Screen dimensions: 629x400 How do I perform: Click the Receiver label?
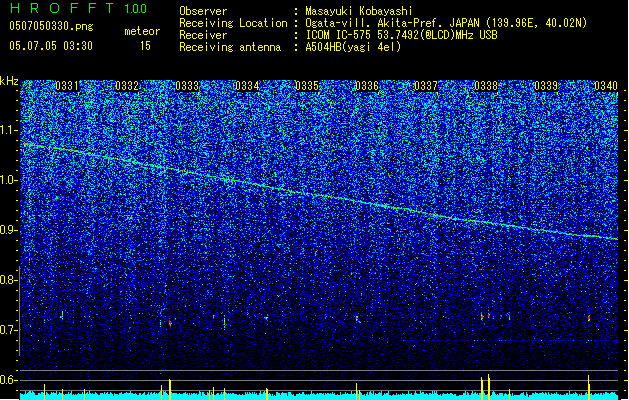coord(203,35)
